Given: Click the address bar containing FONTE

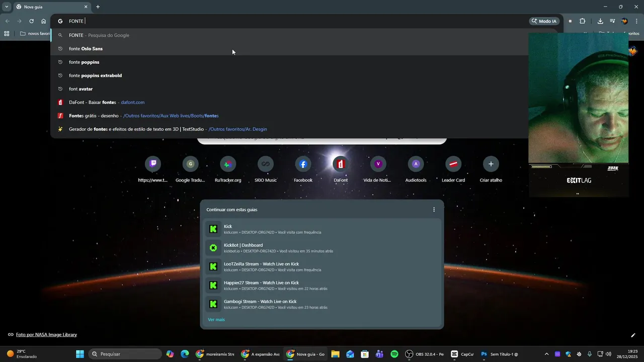Looking at the screenshot, I should [289, 21].
